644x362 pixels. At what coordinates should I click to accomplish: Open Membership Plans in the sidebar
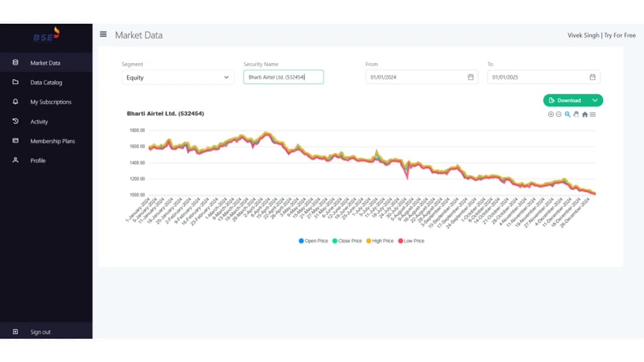52,141
